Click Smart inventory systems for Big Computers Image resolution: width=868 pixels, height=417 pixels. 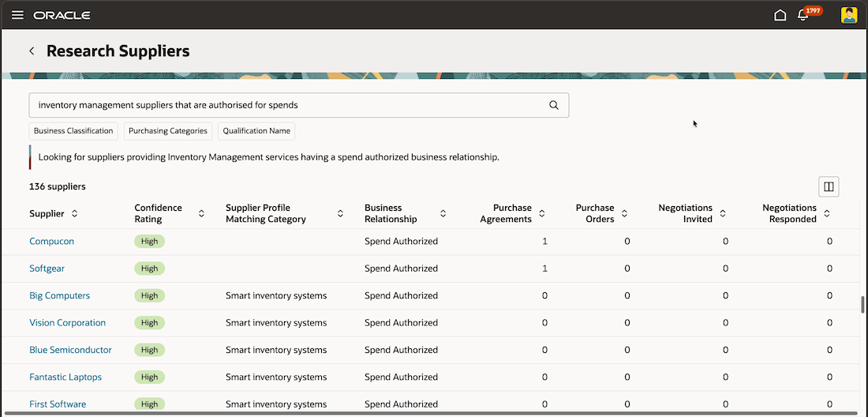click(276, 295)
